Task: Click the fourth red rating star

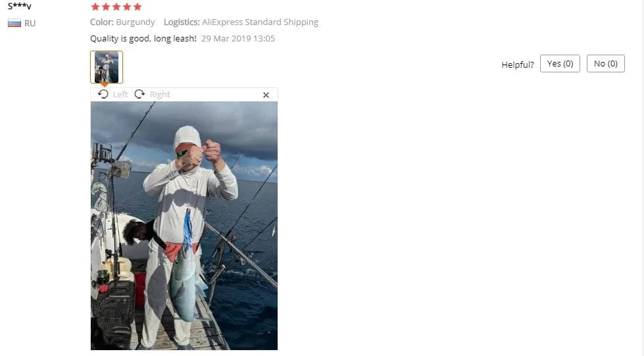Action: [127, 7]
